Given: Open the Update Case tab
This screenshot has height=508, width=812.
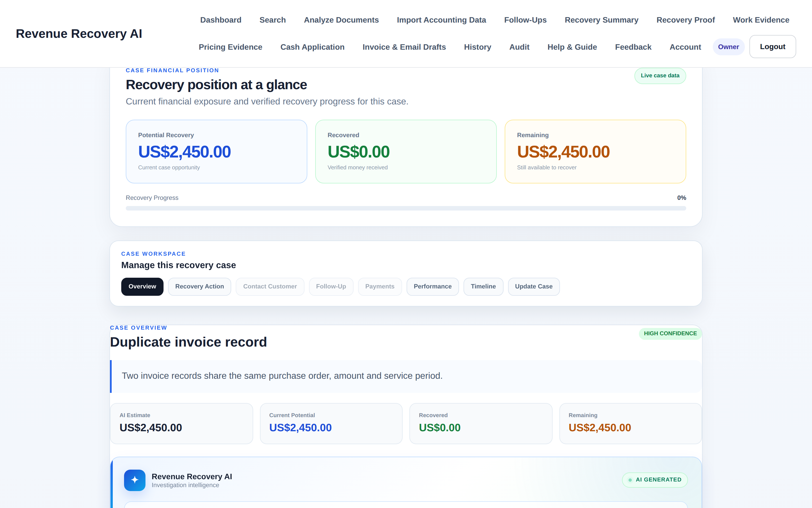Looking at the screenshot, I should coord(533,286).
